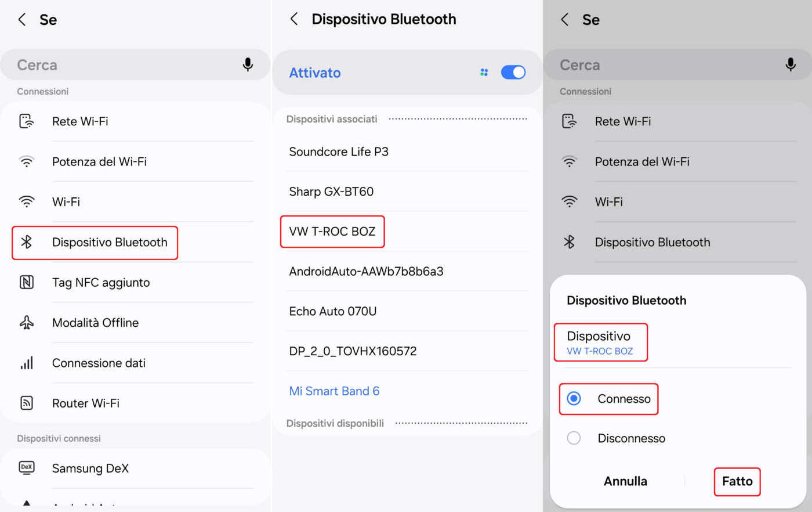Tap the Mi Smart Band 6 link
This screenshot has width=812, height=512.
pyautogui.click(x=334, y=391)
